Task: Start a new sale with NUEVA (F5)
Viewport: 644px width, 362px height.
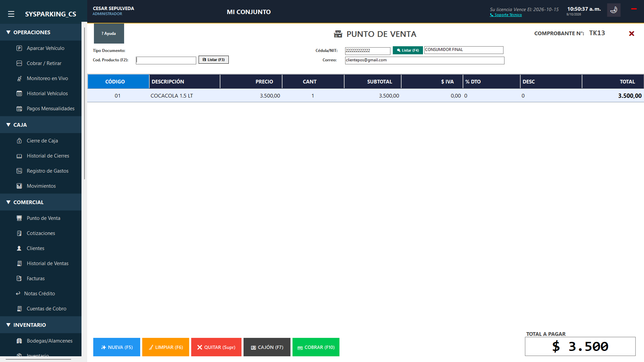Action: pyautogui.click(x=117, y=347)
